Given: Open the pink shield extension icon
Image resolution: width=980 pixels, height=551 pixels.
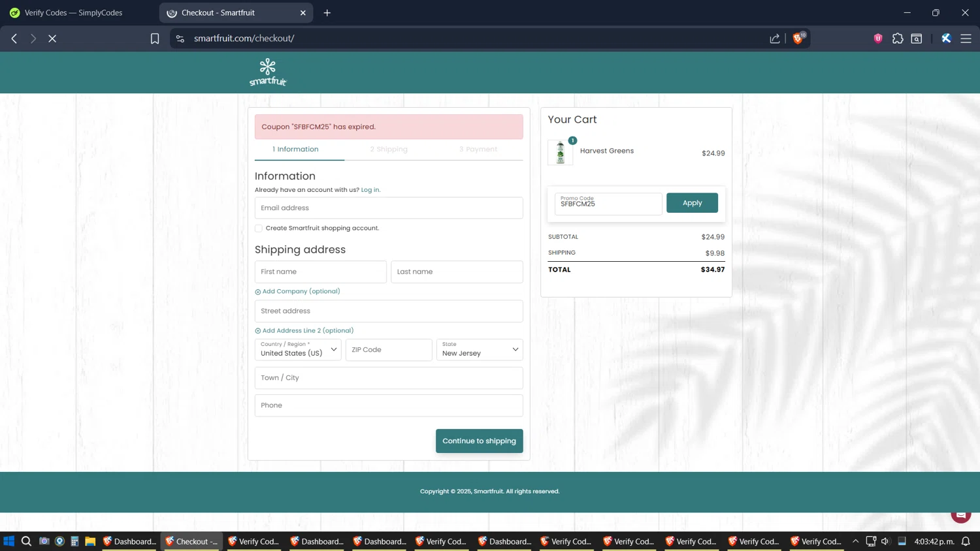Looking at the screenshot, I should 878,39.
